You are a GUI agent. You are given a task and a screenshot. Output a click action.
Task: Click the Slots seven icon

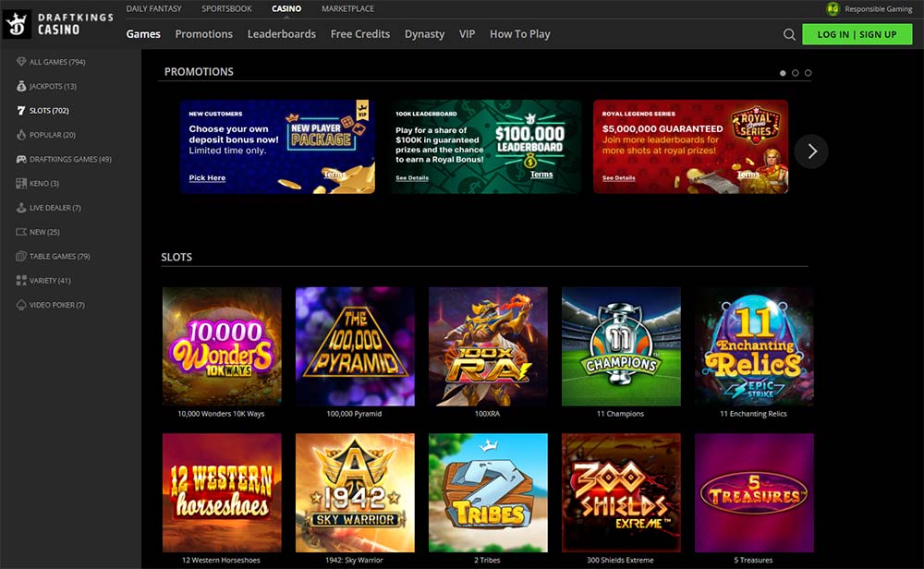coord(21,110)
